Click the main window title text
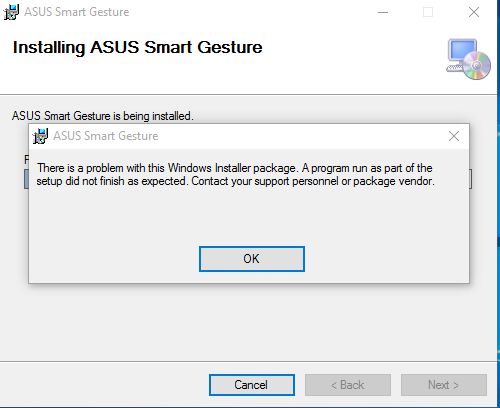Viewport: 500px width, 408px height. [x=77, y=12]
